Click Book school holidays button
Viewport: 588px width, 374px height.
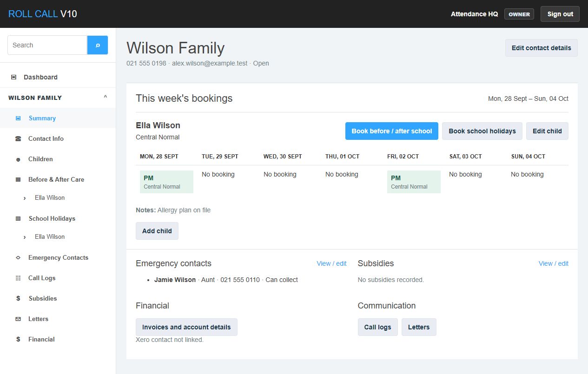pyautogui.click(x=482, y=131)
